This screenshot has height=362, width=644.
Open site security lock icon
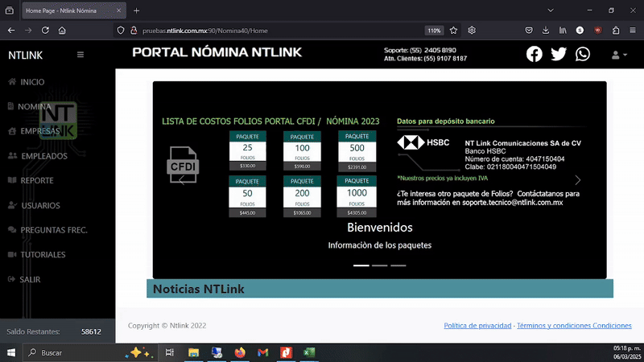134,31
